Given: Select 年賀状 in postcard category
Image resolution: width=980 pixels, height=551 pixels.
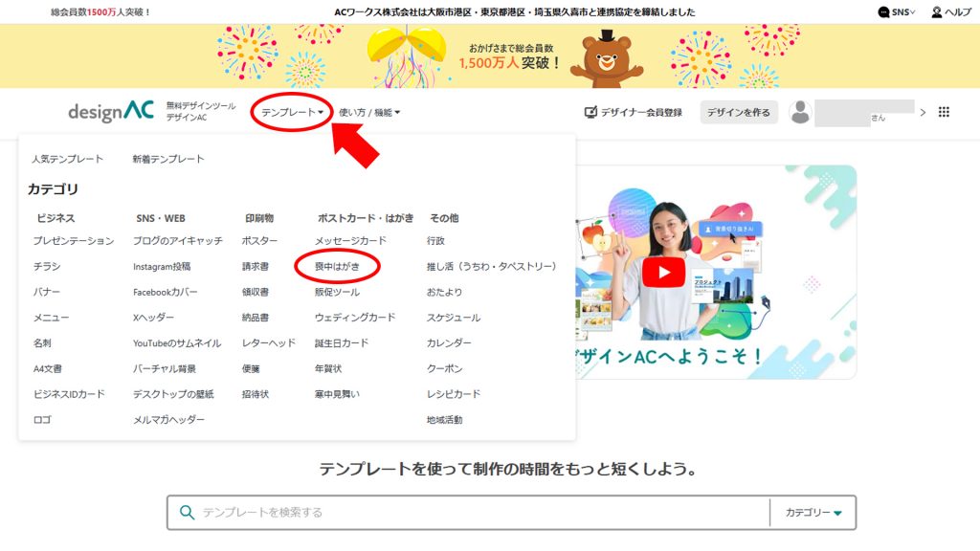Looking at the screenshot, I should 327,368.
